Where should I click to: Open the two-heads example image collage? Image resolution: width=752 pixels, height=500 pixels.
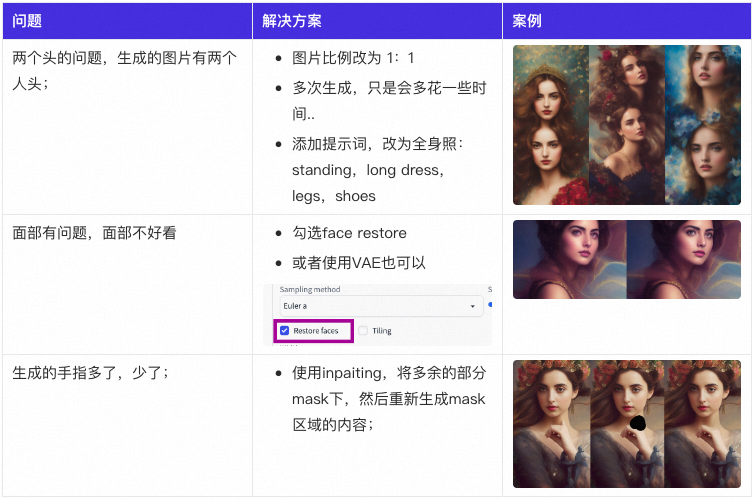tap(627, 125)
